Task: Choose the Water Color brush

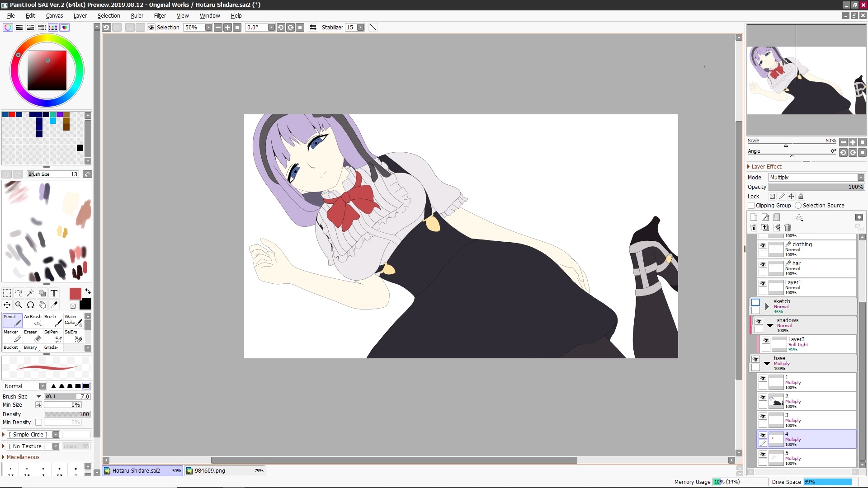Action: point(73,320)
